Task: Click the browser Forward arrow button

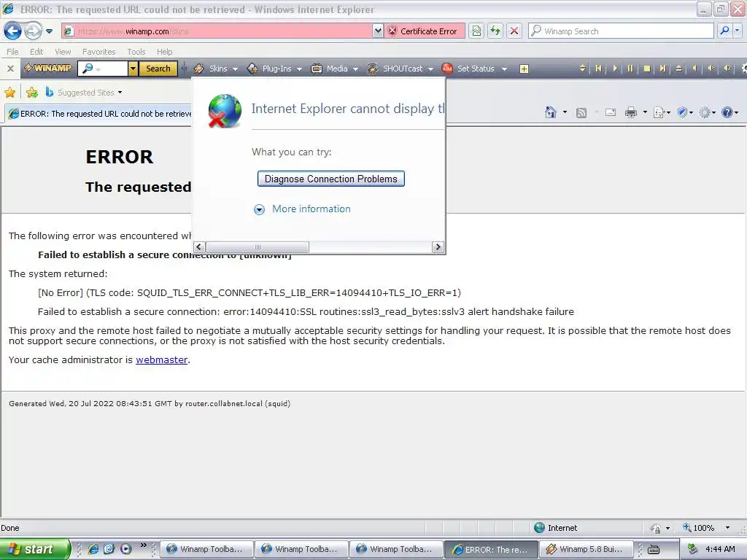Action: pyautogui.click(x=33, y=31)
